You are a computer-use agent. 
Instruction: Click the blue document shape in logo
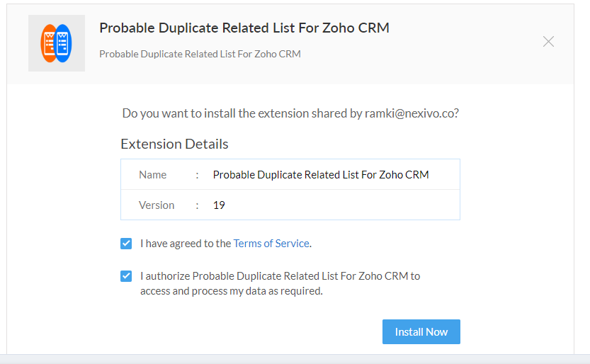tap(64, 43)
